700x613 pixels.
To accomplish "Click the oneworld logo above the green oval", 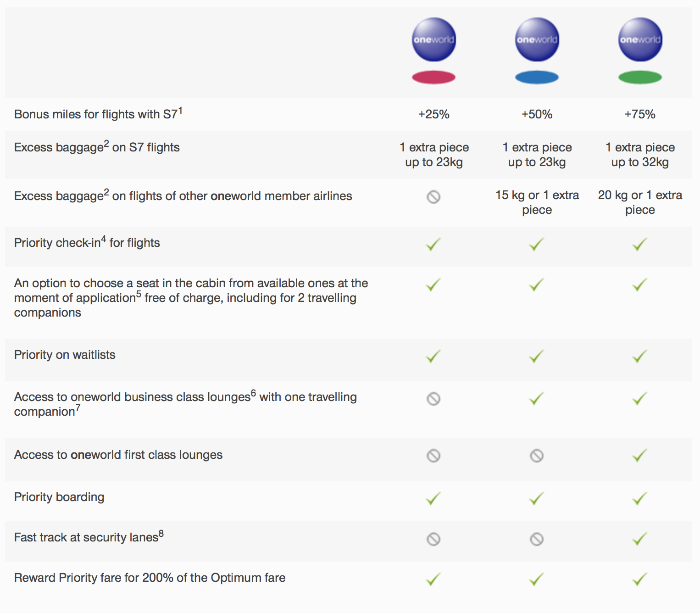I will point(640,39).
